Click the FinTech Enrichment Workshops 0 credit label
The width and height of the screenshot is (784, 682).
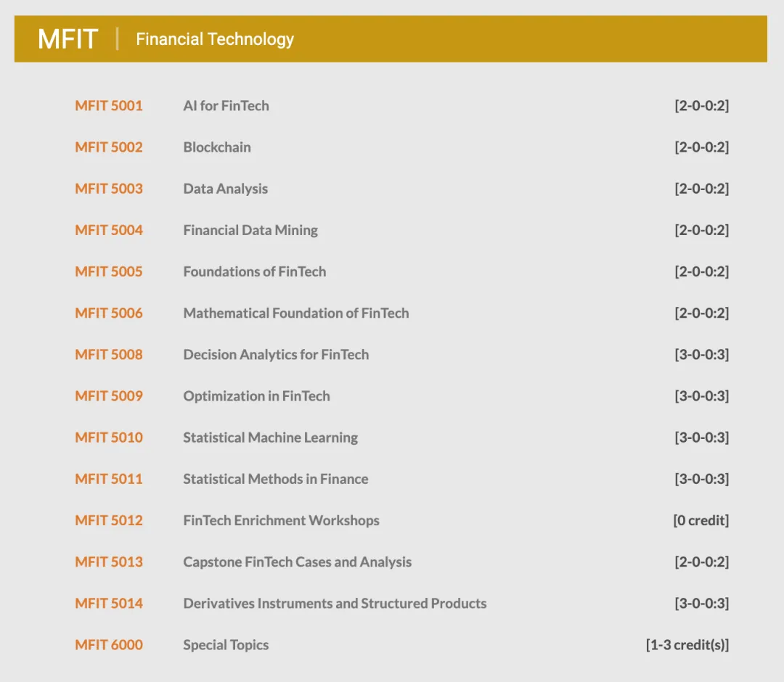pyautogui.click(x=701, y=520)
